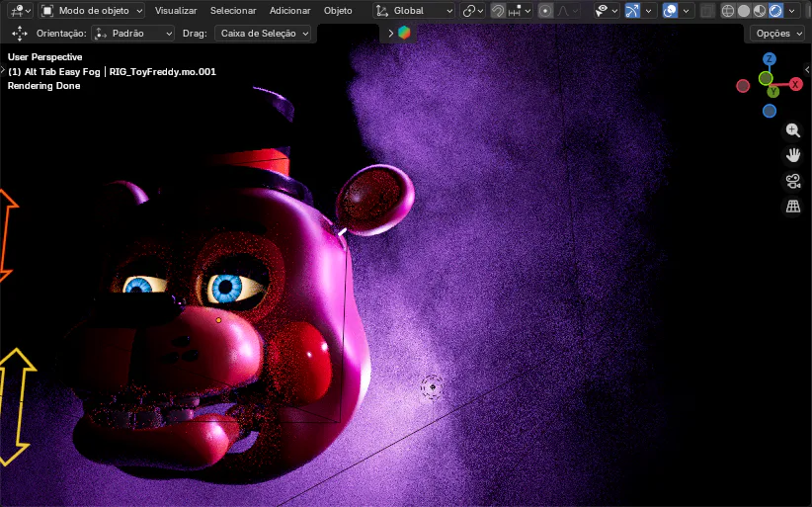Open the Modo de objeto mode dropdown

[x=92, y=10]
